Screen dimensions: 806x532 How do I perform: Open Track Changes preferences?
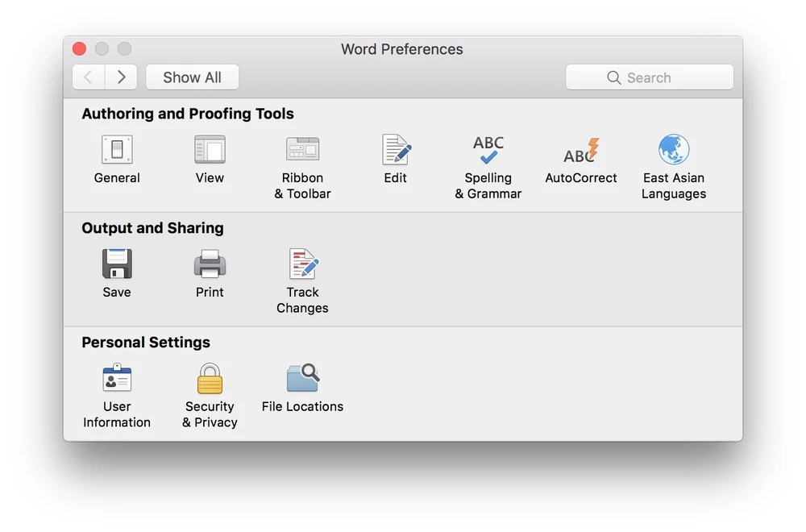point(303,264)
